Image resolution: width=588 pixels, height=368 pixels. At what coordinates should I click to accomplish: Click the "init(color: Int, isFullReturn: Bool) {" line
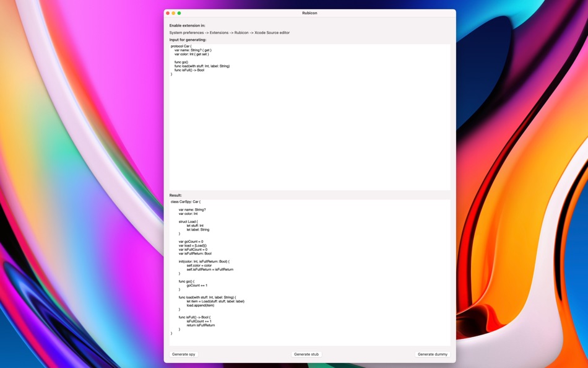click(x=204, y=261)
